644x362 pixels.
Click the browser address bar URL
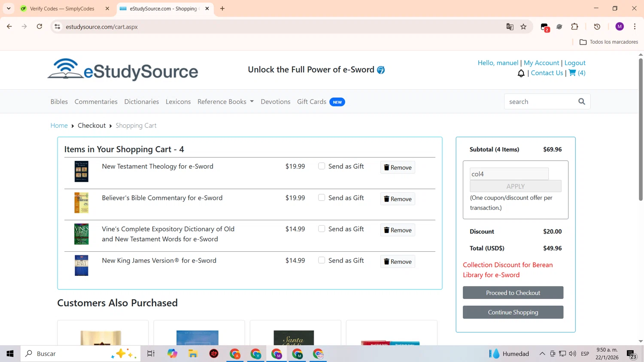[102, 27]
